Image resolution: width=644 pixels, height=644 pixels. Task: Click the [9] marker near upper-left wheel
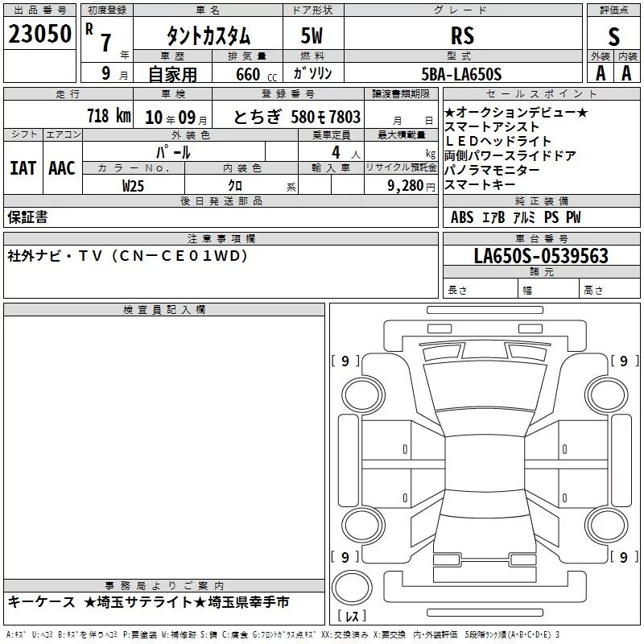(345, 361)
